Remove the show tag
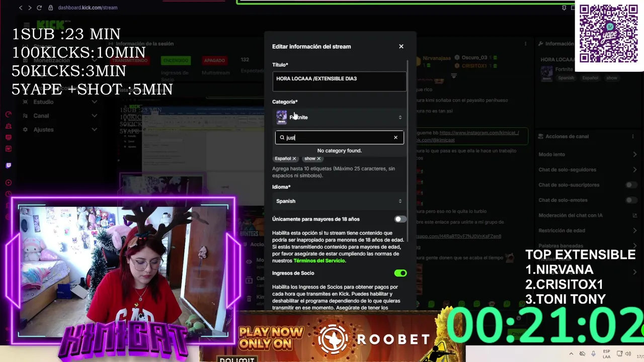Image resolution: width=644 pixels, height=362 pixels. (x=318, y=158)
